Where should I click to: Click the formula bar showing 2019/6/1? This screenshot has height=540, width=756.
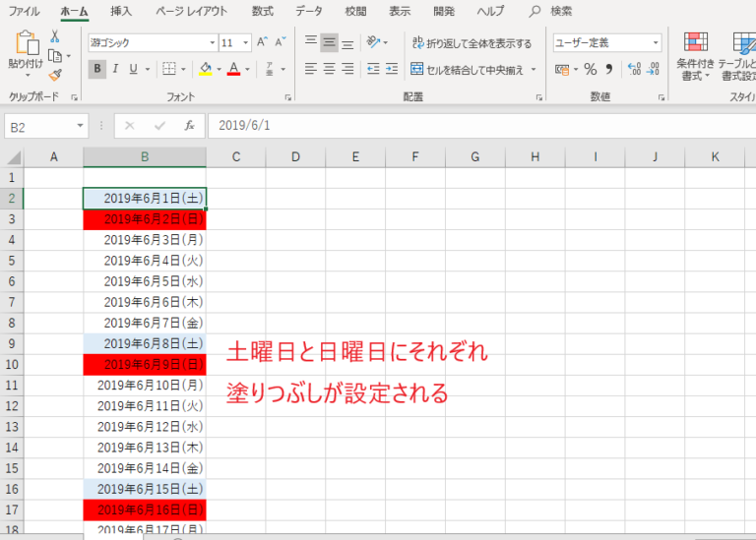pyautogui.click(x=481, y=126)
